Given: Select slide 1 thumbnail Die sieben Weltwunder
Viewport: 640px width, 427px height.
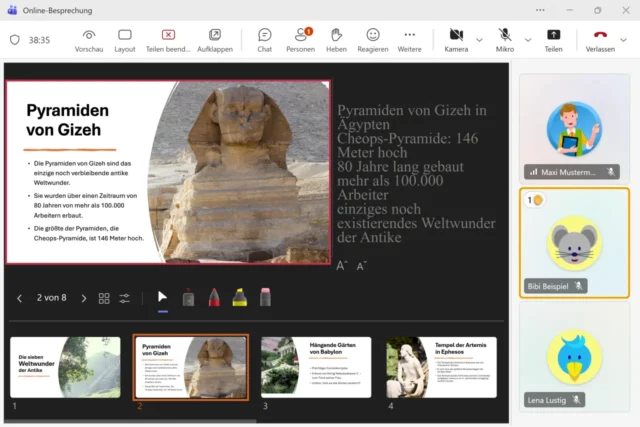Looking at the screenshot, I should (x=65, y=367).
